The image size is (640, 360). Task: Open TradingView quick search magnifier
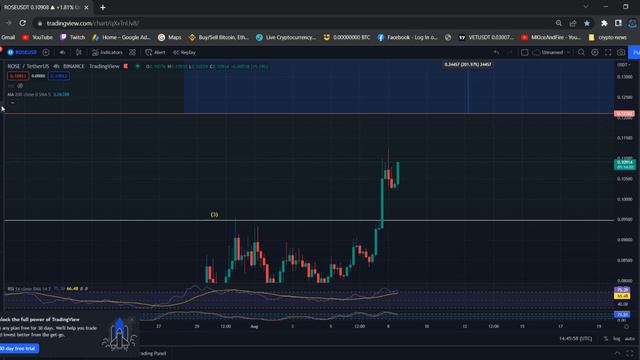(581, 52)
